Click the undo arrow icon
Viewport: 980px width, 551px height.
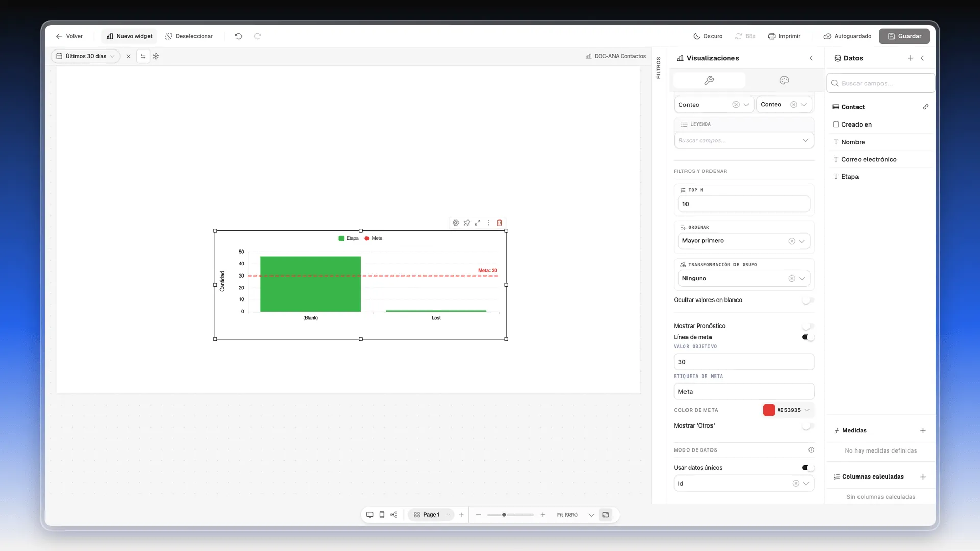click(238, 36)
